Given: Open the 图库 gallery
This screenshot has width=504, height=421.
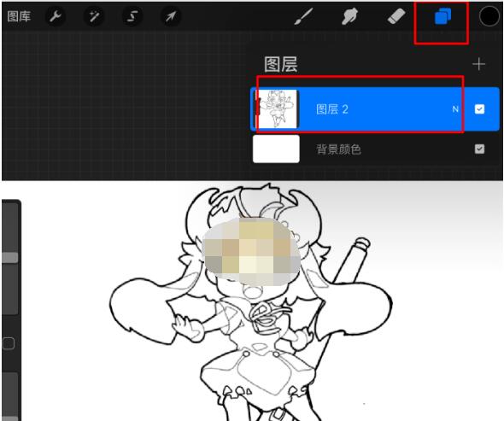Looking at the screenshot, I should (x=19, y=16).
